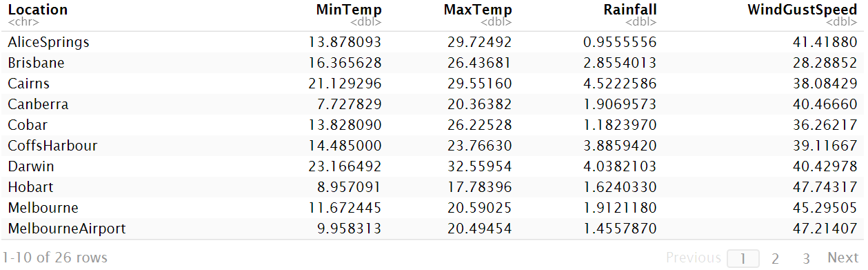Click the MinTemp column header
The image size is (868, 270).
348,10
